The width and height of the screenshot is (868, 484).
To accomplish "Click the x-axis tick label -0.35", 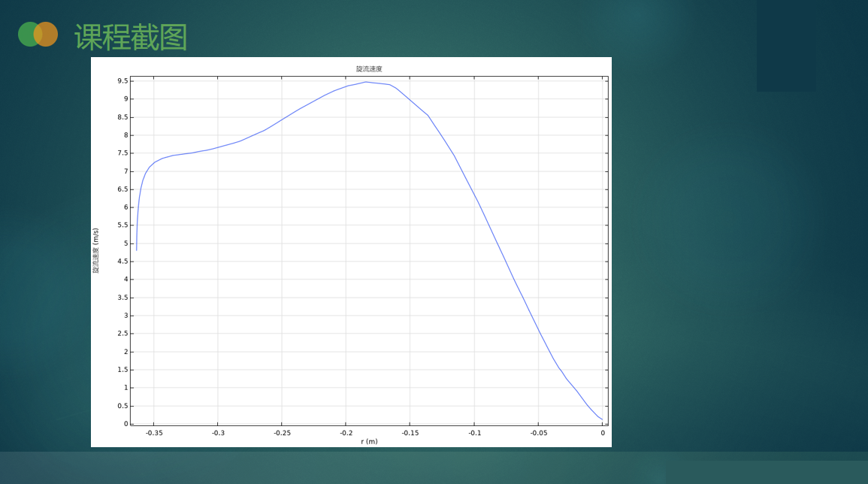I will tap(154, 433).
